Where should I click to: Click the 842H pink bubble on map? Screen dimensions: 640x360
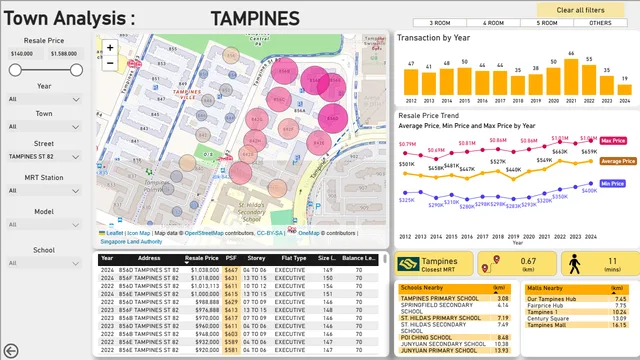[x=255, y=141]
